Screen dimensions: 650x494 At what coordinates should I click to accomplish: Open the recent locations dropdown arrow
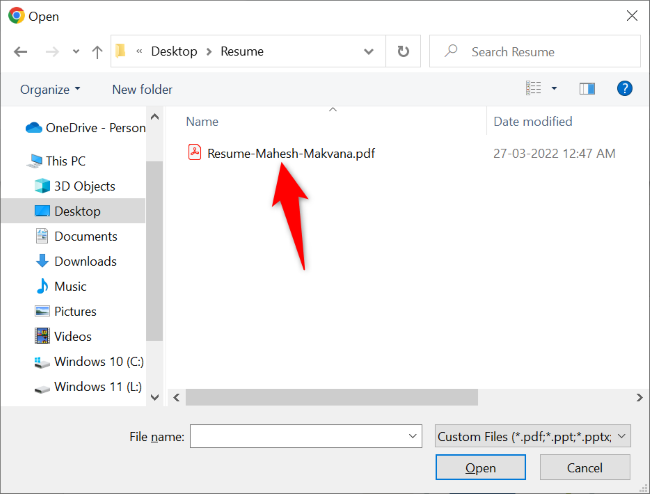click(x=76, y=52)
